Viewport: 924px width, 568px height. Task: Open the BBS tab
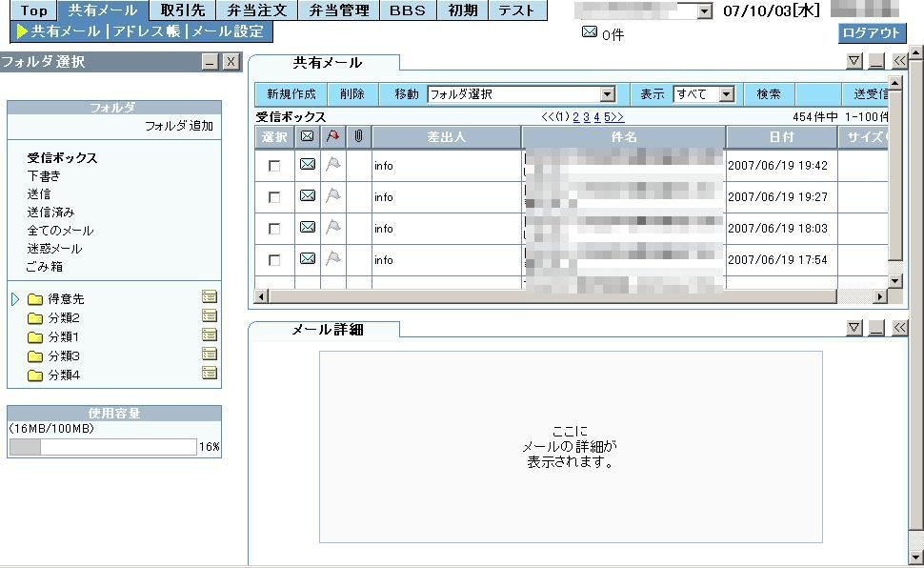point(408,10)
